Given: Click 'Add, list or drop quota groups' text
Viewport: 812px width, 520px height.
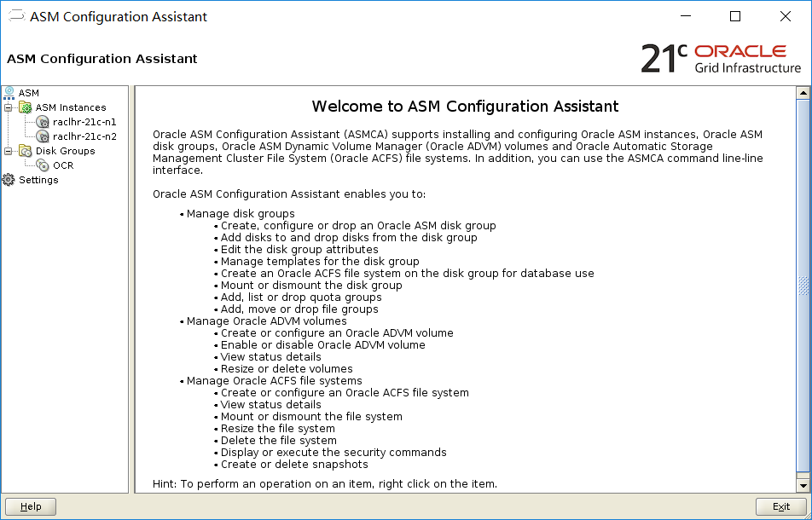Looking at the screenshot, I should 301,297.
